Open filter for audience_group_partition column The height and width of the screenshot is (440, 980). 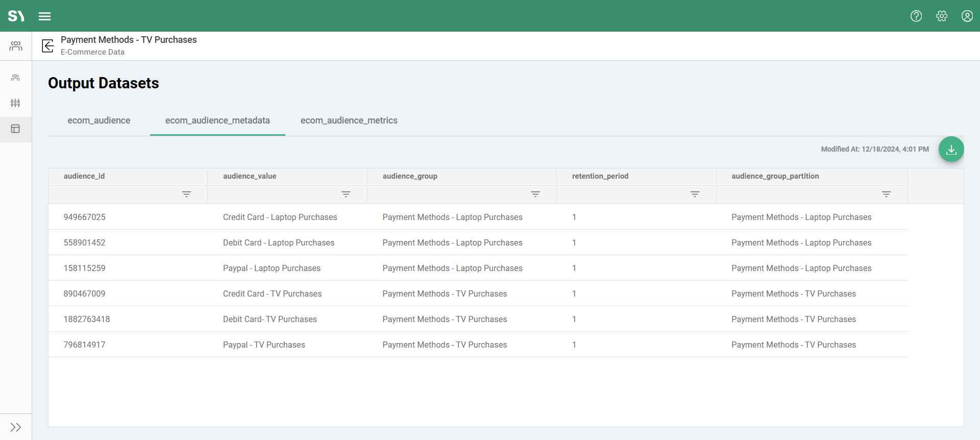pyautogui.click(x=886, y=194)
